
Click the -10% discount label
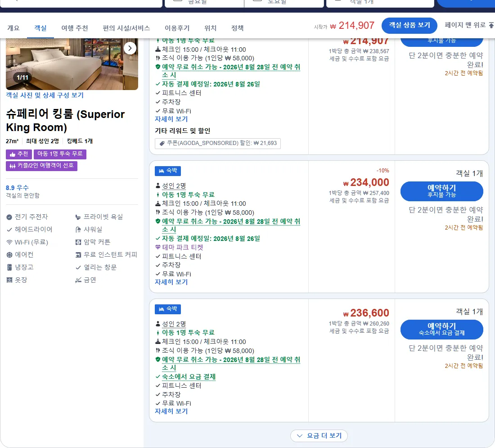[382, 171]
